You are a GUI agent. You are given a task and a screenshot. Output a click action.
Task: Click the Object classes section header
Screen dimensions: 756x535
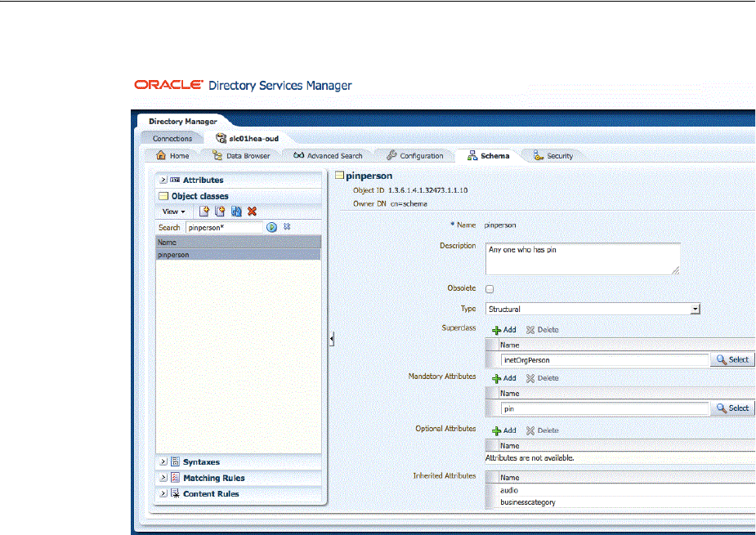coord(238,196)
